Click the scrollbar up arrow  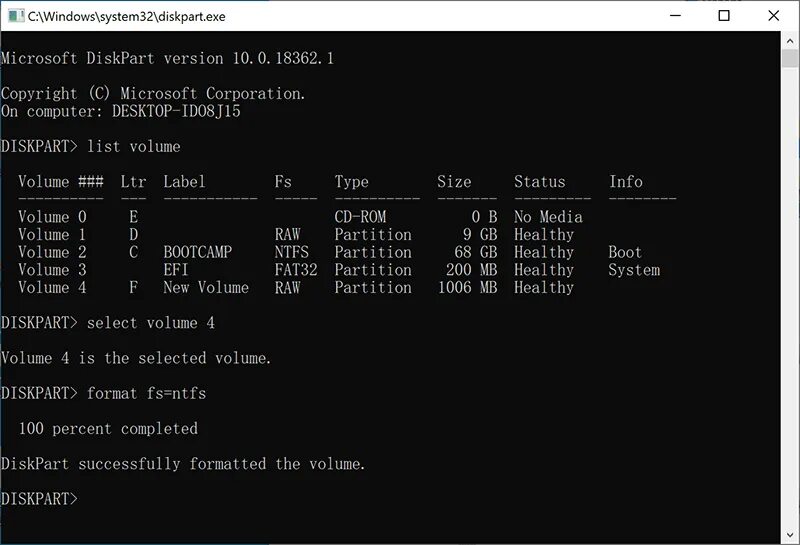pyautogui.click(x=790, y=40)
